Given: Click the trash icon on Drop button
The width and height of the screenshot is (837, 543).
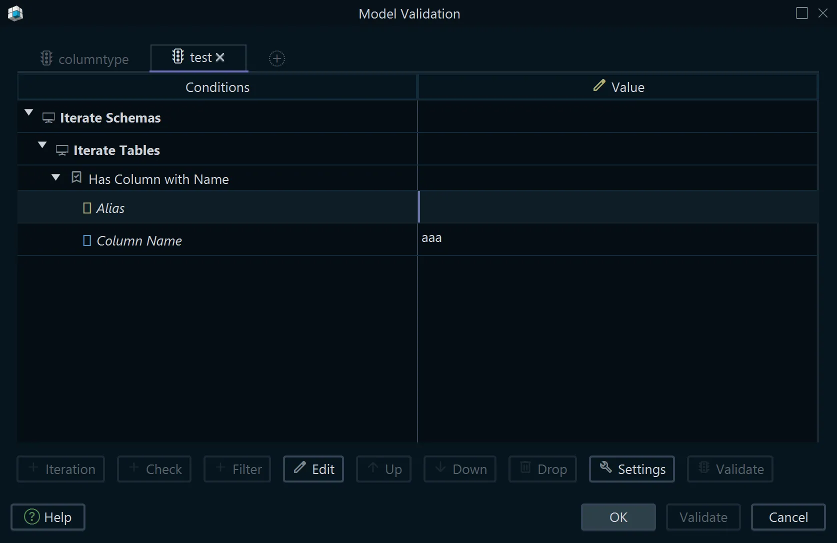Looking at the screenshot, I should 526,467.
